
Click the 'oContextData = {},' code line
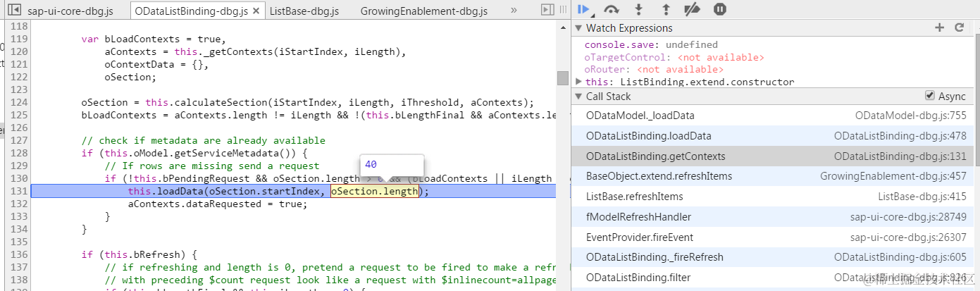click(x=156, y=64)
